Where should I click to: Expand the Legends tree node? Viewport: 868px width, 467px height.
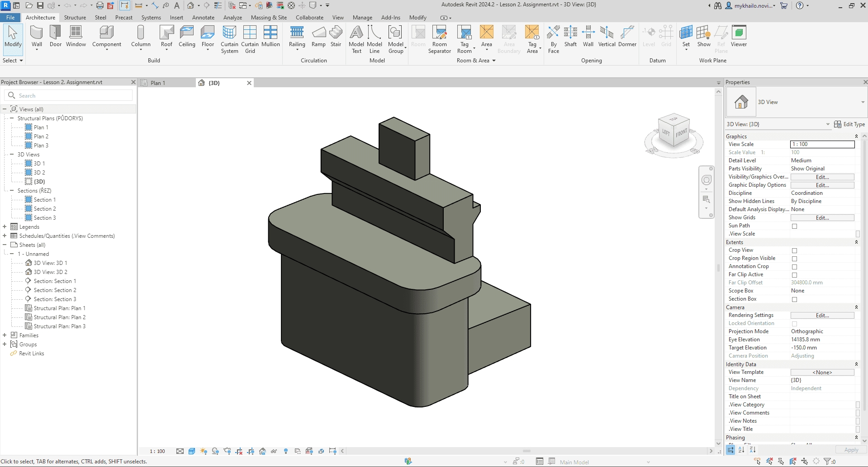coord(5,227)
